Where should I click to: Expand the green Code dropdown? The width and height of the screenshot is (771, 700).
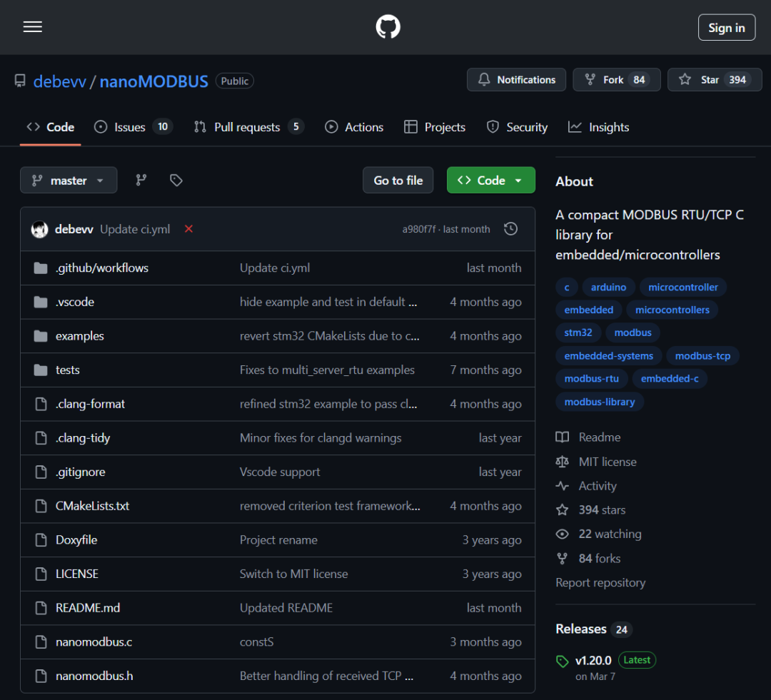point(490,181)
